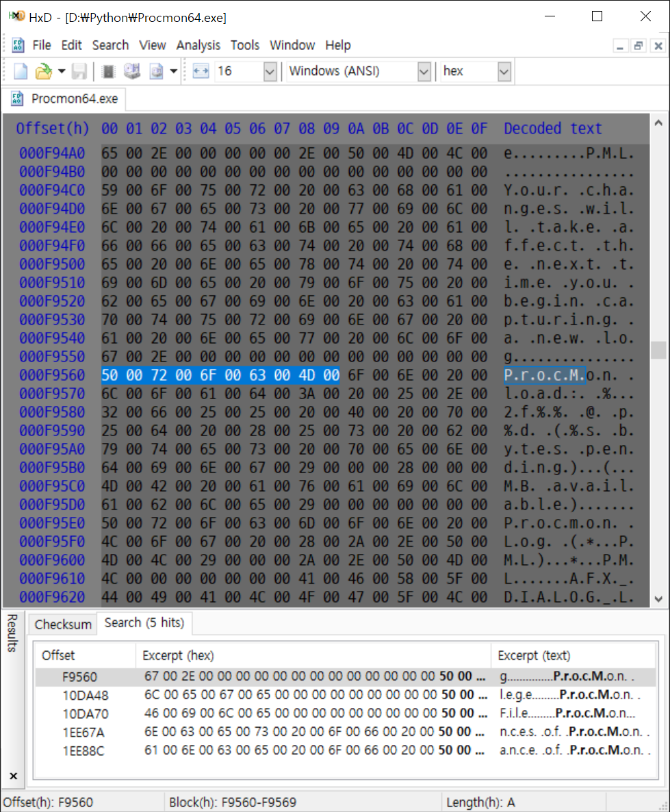Open disk image toolbar icon
This screenshot has height=812, width=670.
coord(156,71)
